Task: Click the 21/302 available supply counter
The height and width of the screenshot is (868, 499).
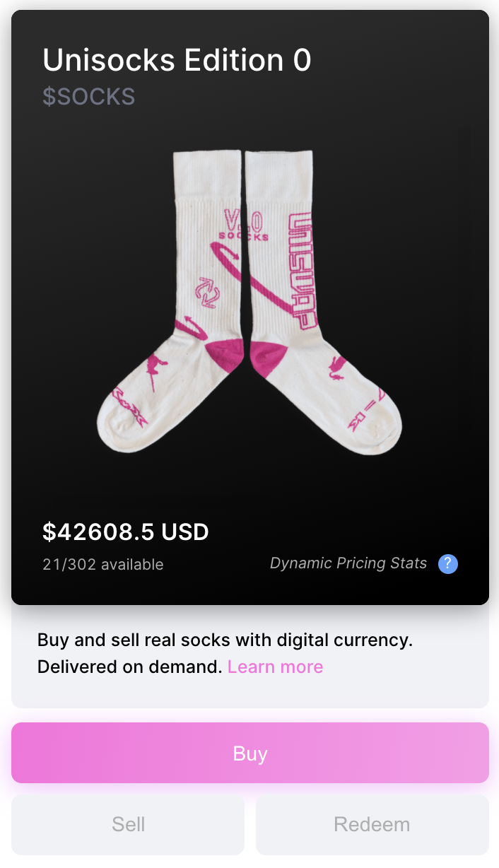Action: 102,564
